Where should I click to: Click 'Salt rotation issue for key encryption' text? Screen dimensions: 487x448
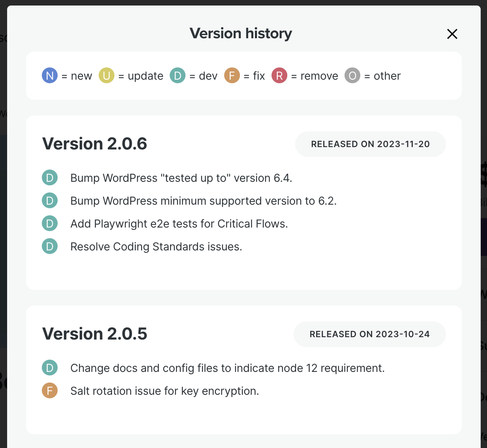coord(165,391)
